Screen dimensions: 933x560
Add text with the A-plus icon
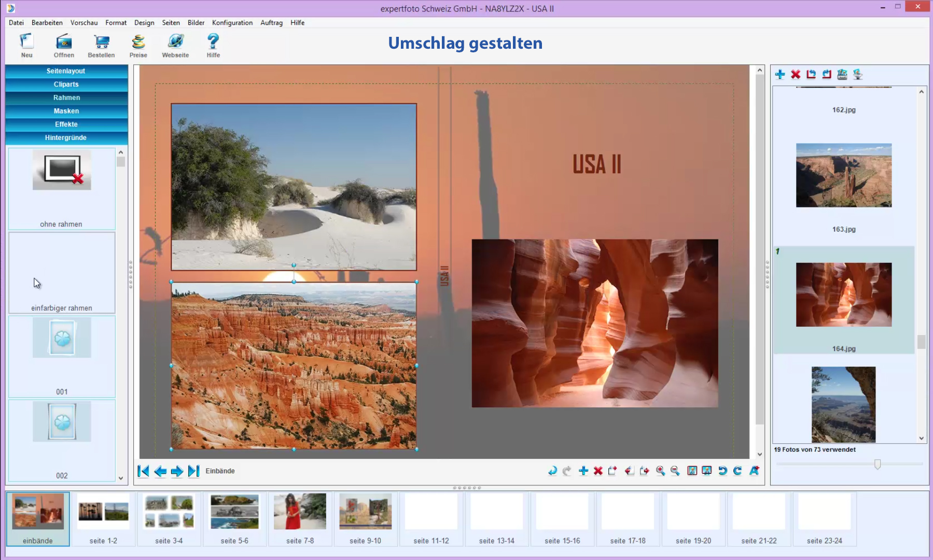[x=754, y=470]
